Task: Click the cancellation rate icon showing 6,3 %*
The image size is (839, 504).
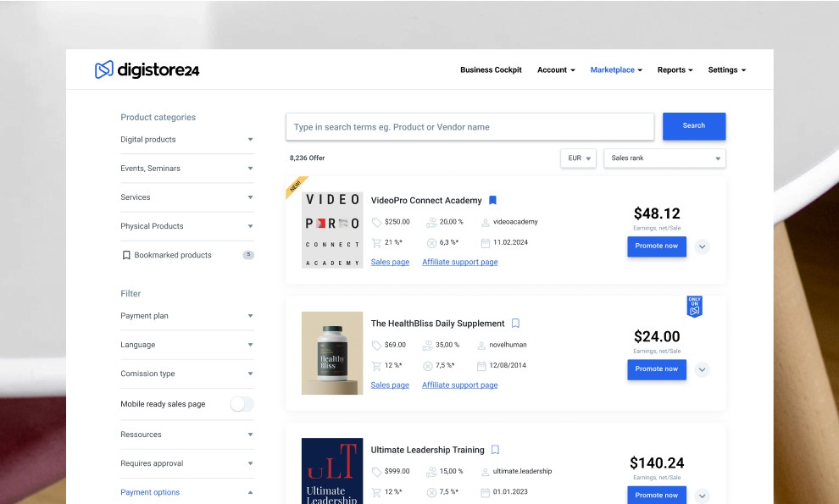Action: [431, 242]
